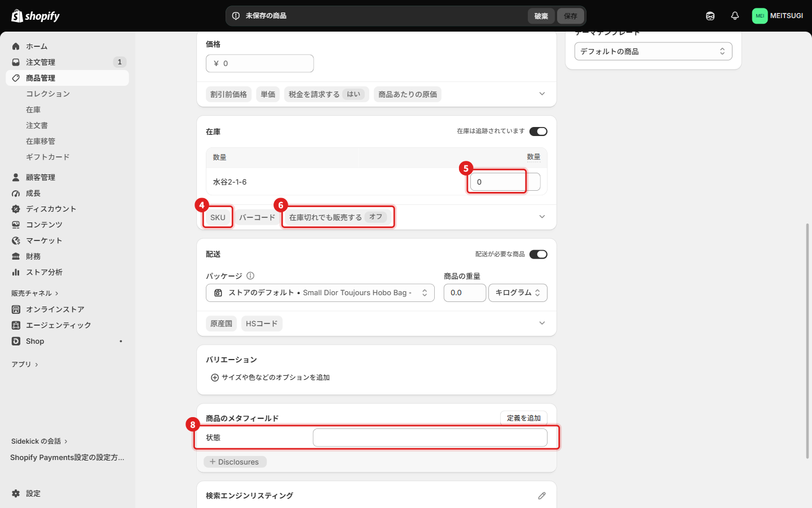The width and height of the screenshot is (812, 508).
Task: Expand the 販売チャネル sales channels section
Action: click(35, 294)
